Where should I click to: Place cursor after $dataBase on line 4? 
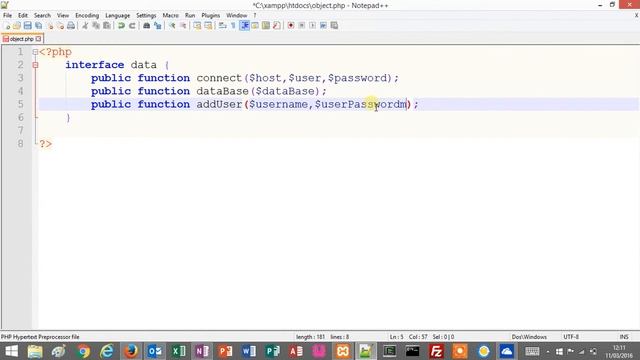[315, 91]
